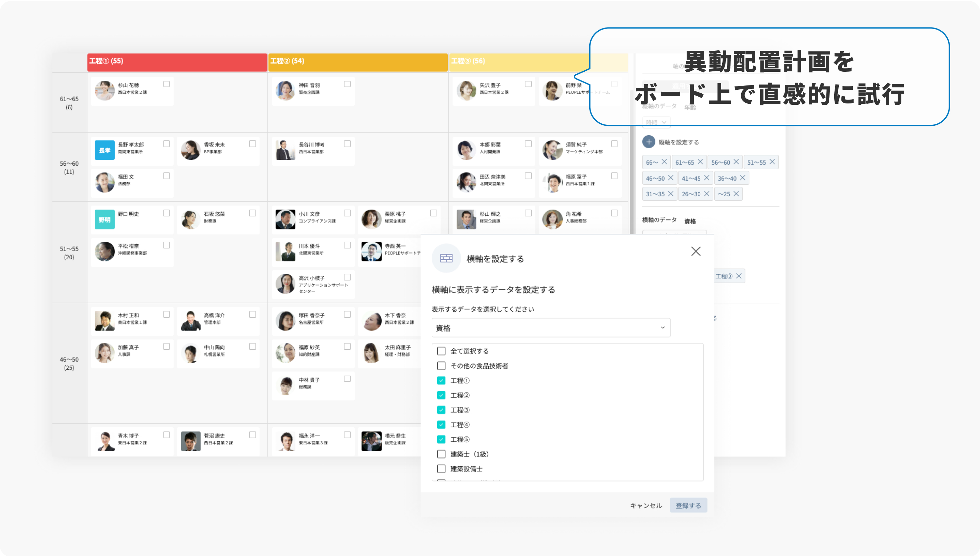This screenshot has width=980, height=556.
Task: Open 本郷 彩葉's profile photo
Action: click(466, 150)
